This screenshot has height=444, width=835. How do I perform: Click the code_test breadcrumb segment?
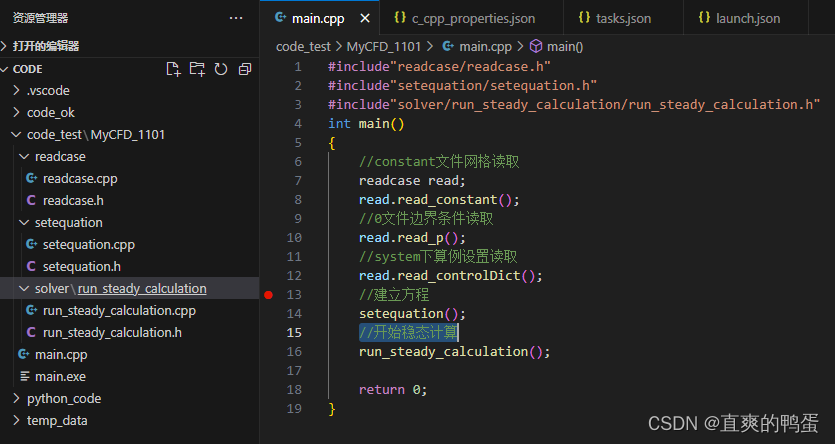pos(303,47)
